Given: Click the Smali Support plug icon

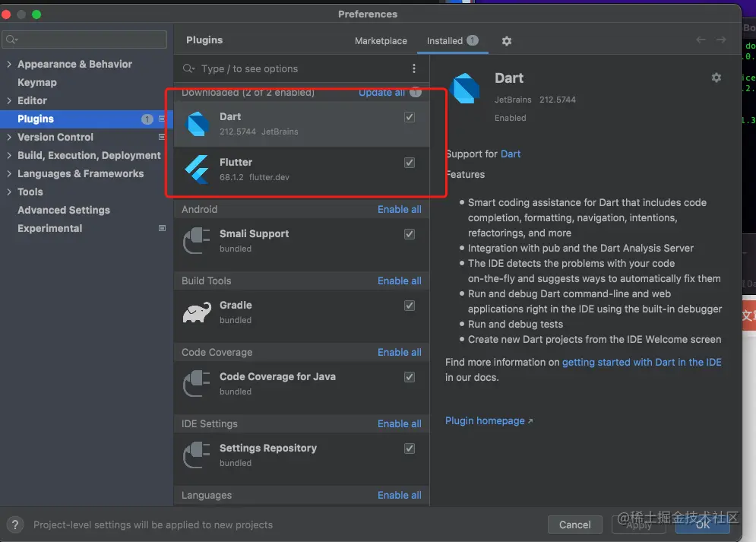Looking at the screenshot, I should pos(197,241).
